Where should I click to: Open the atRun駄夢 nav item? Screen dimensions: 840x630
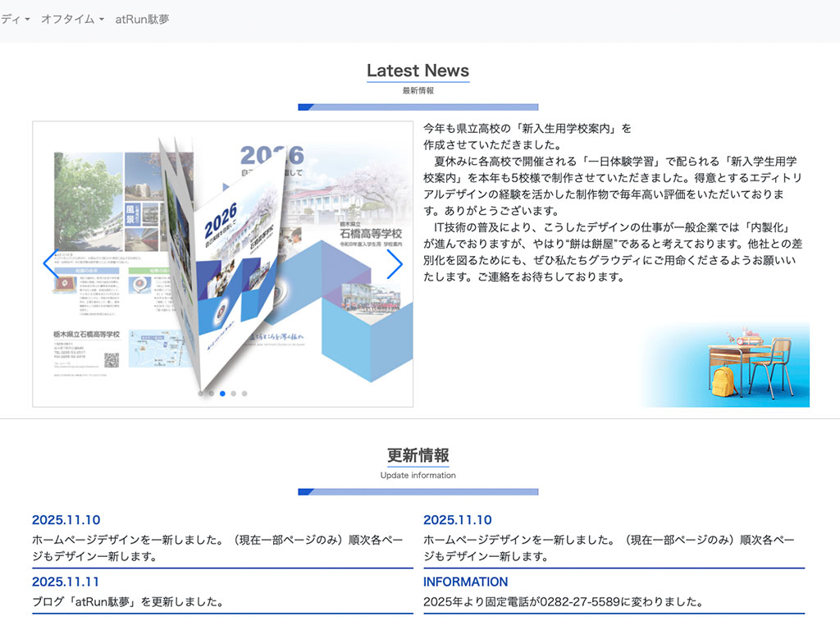(142, 19)
